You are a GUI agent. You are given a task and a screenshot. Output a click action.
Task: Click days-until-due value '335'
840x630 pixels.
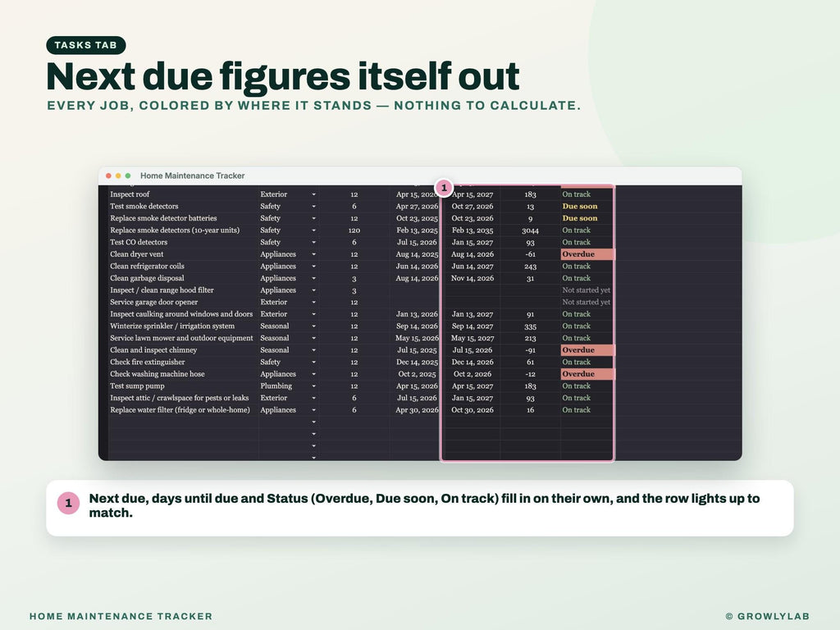click(531, 326)
